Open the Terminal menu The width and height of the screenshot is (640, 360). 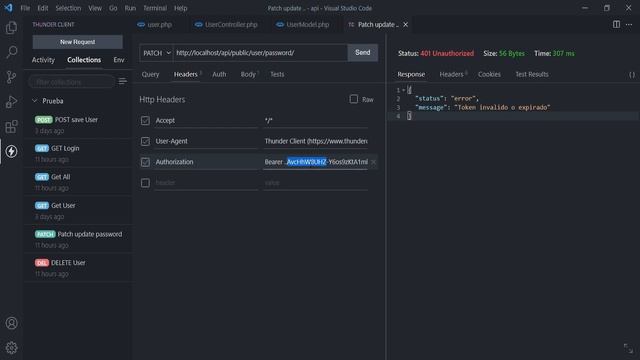155,8
